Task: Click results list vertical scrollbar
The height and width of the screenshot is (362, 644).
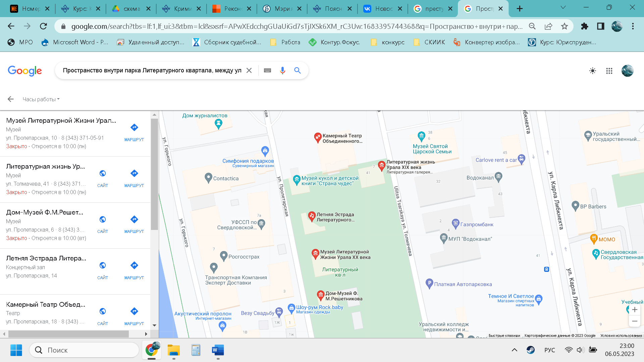Action: [154, 174]
